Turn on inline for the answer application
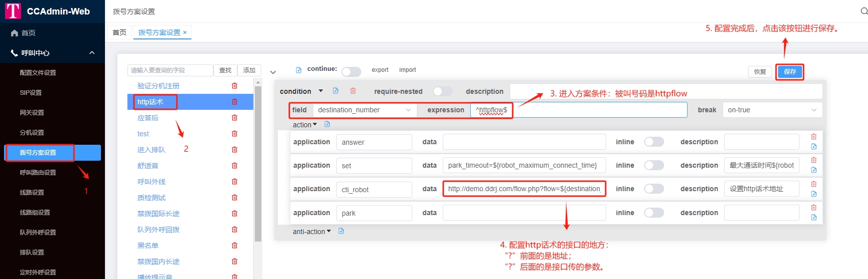Screen dimensions: 868x279 (x=654, y=142)
